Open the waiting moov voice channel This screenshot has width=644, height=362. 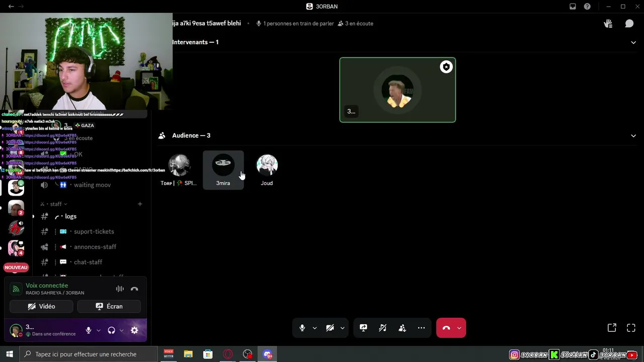[x=92, y=185]
